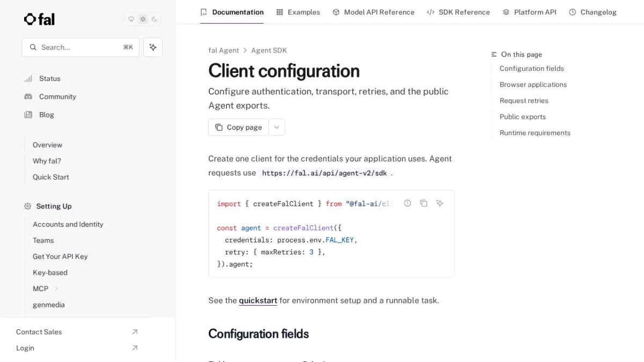This screenshot has height=362, width=644.
Task: Click the On this page list icon
Action: (494, 55)
